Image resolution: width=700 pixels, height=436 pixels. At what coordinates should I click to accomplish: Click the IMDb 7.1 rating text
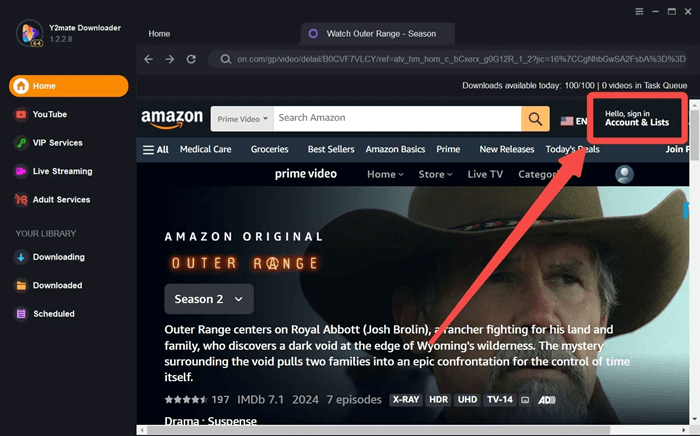coord(260,399)
